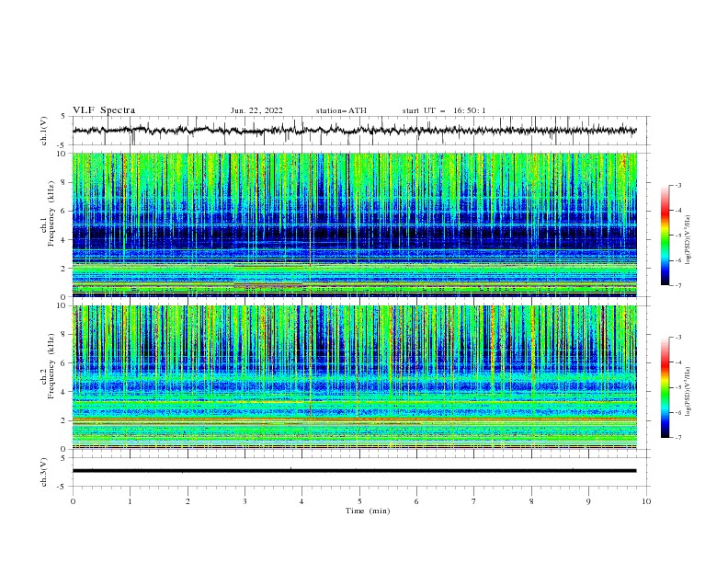This screenshot has width=728, height=563.
Task: Click the 'start UT = 16:50:1' label
Action: pos(444,110)
